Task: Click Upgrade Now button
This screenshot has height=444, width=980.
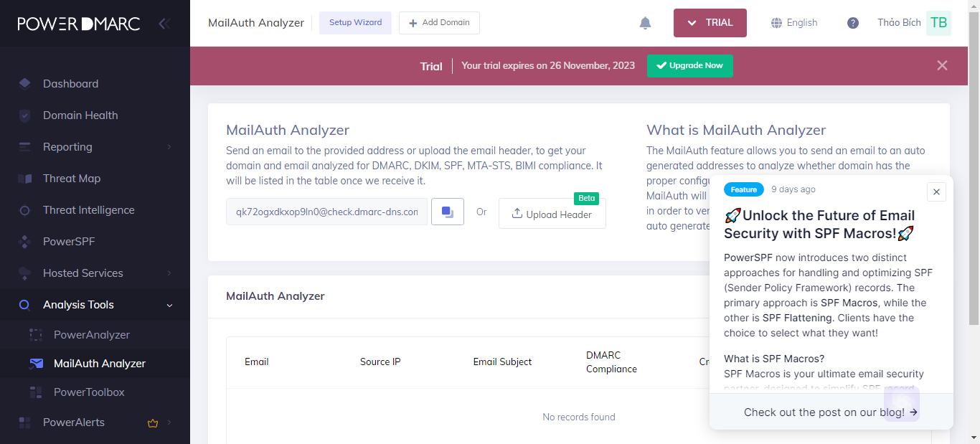Action: [x=689, y=65]
